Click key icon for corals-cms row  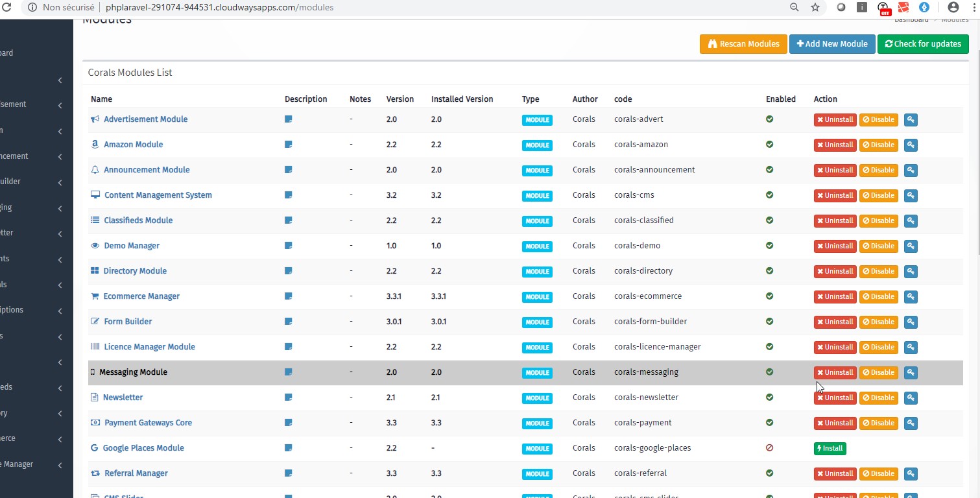911,195
